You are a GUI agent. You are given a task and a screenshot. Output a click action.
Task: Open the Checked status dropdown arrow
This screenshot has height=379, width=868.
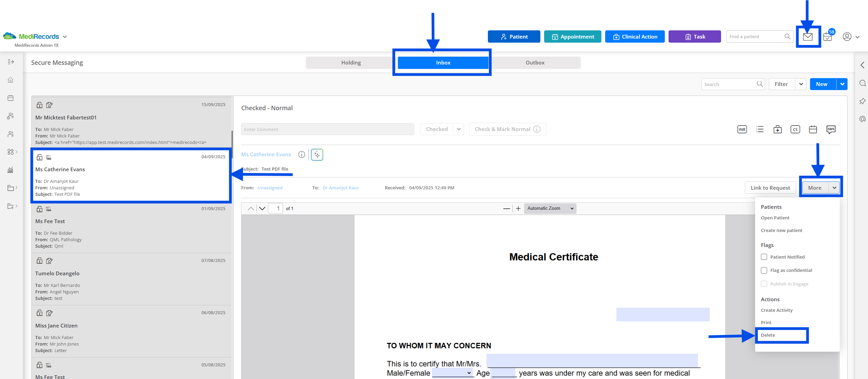coord(459,129)
